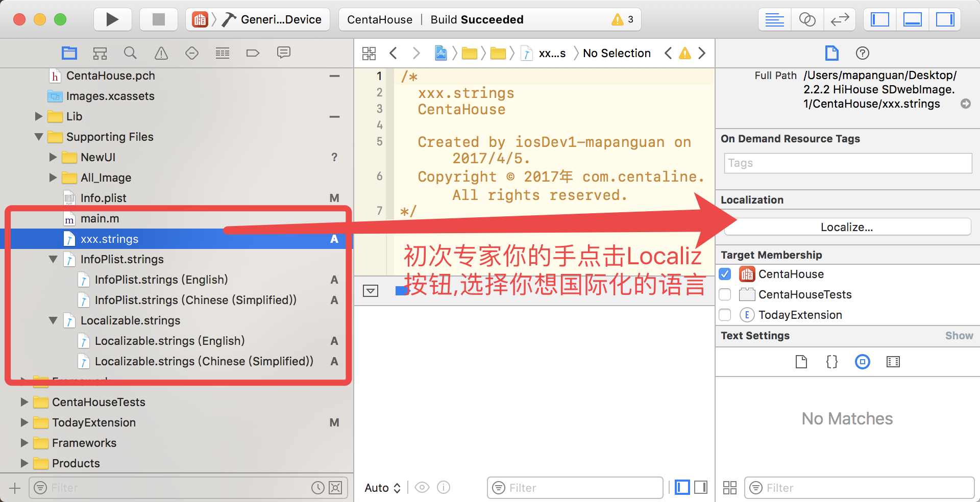Viewport: 980px width, 502px height.
Task: Show only recently modified files
Action: [x=318, y=488]
